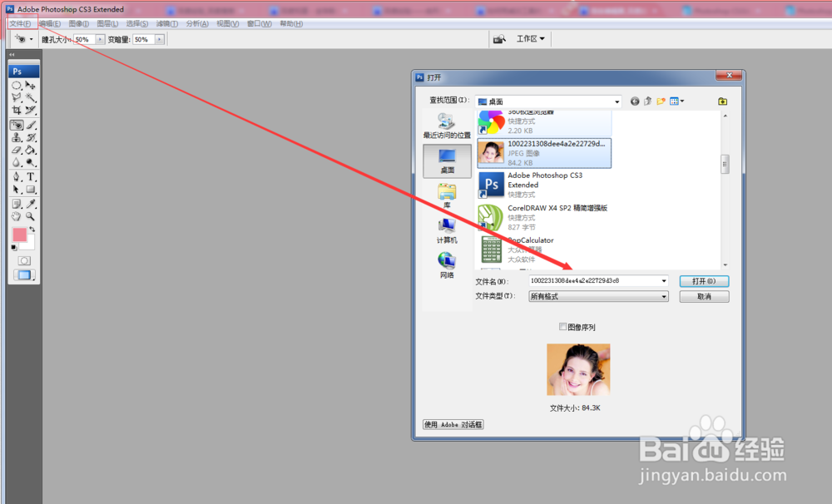Image resolution: width=832 pixels, height=504 pixels.
Task: Toggle Quick Mask mode
Action: [x=24, y=260]
